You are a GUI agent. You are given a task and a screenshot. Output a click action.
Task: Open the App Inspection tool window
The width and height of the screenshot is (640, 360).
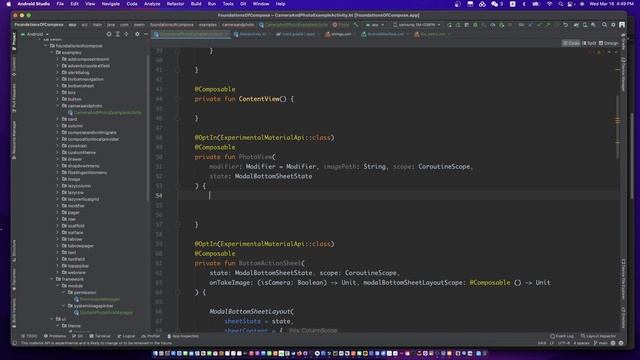point(183,336)
